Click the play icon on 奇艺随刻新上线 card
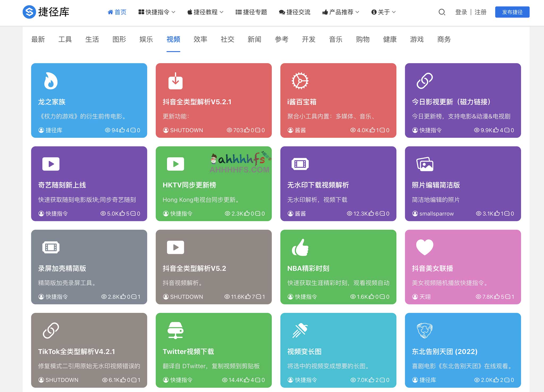Screen dimensions: 544x392 click(x=50, y=164)
